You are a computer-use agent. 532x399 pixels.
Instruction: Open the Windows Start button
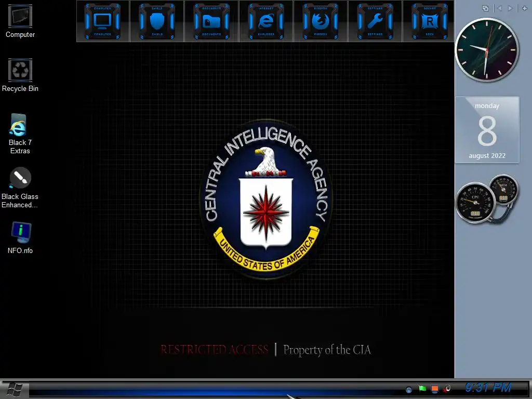15,390
